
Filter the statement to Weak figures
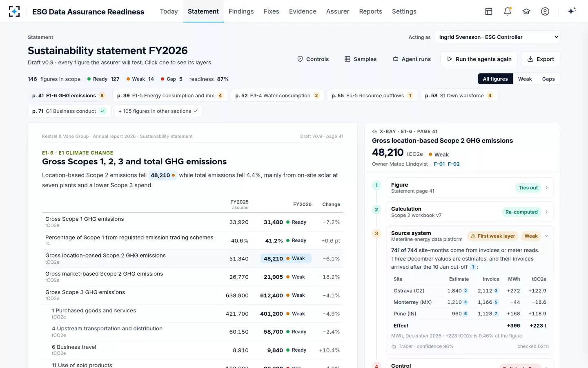pyautogui.click(x=525, y=79)
